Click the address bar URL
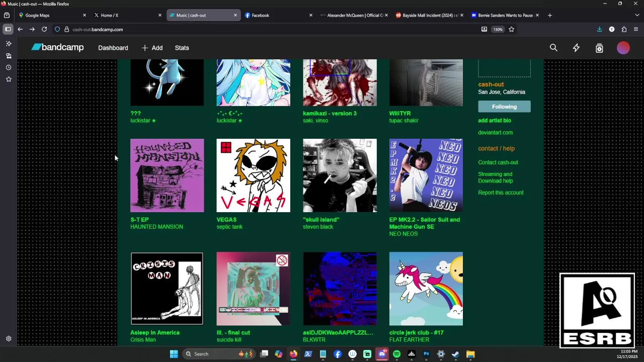 [x=98, y=30]
